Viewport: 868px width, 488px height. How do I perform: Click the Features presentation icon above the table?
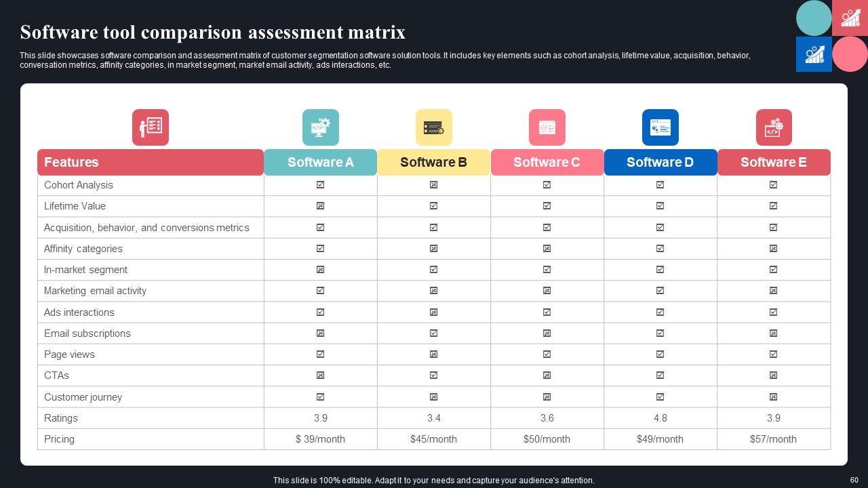(151, 127)
